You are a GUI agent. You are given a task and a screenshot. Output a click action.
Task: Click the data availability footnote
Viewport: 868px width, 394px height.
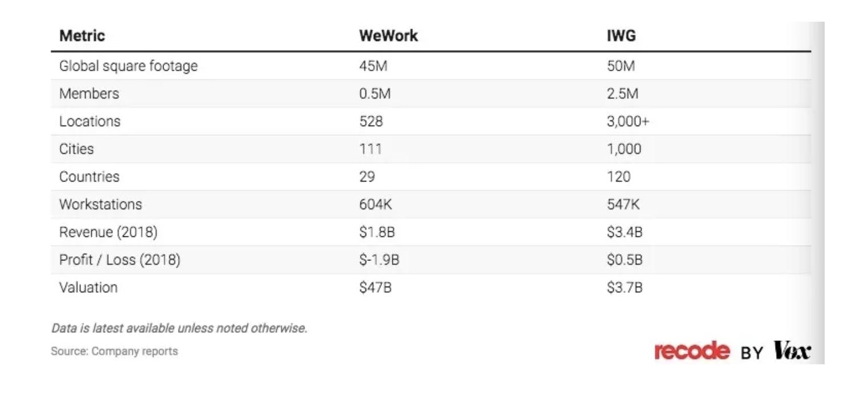click(x=179, y=328)
